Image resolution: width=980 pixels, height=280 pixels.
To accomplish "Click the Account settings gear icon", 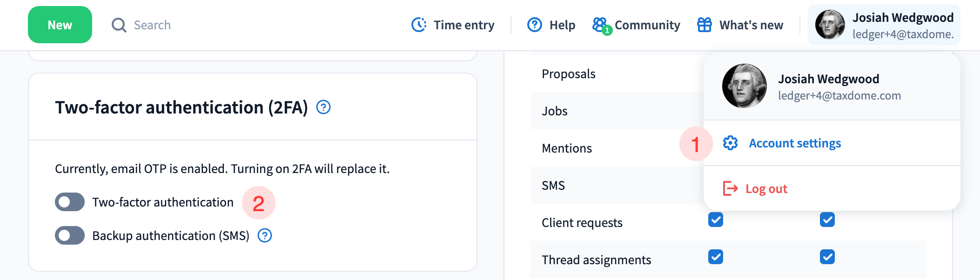I will [730, 143].
